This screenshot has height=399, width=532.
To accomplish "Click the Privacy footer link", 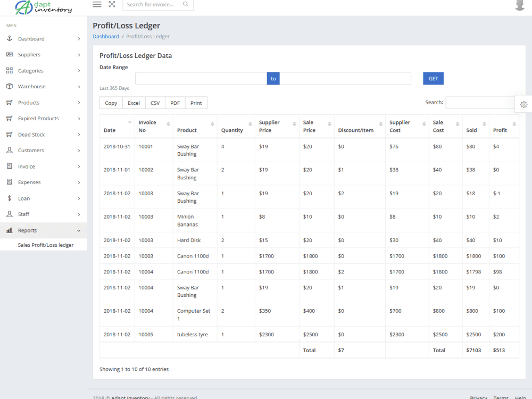I will pos(478,397).
